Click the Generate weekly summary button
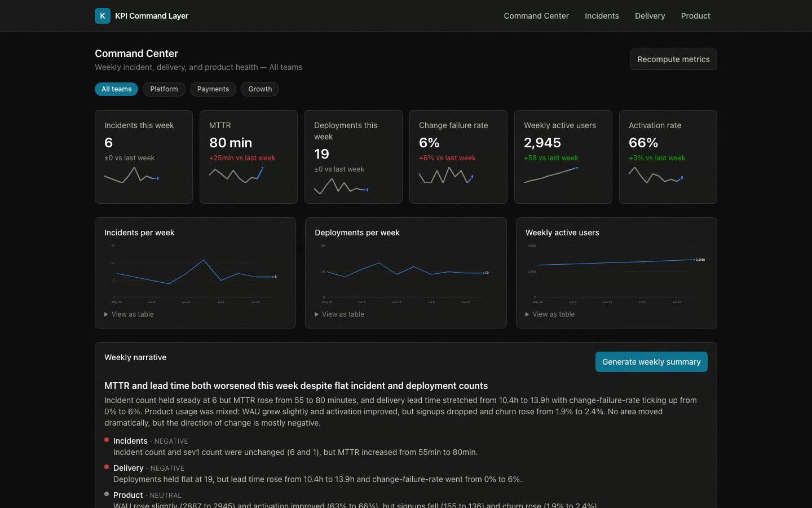The height and width of the screenshot is (508, 812). [x=651, y=362]
